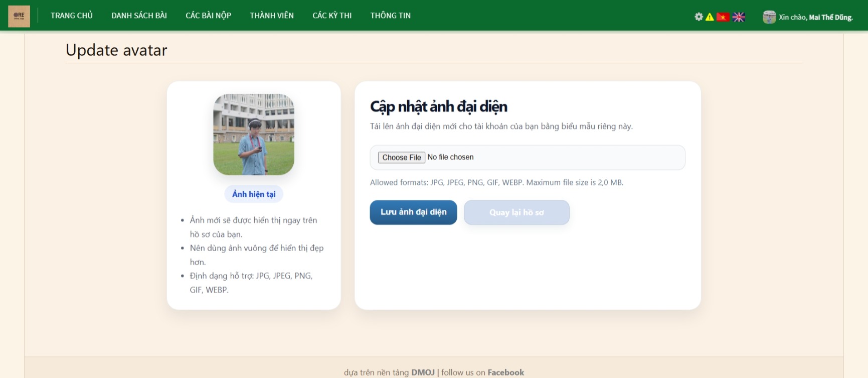Click the 'No file chosen' file field

click(450, 157)
